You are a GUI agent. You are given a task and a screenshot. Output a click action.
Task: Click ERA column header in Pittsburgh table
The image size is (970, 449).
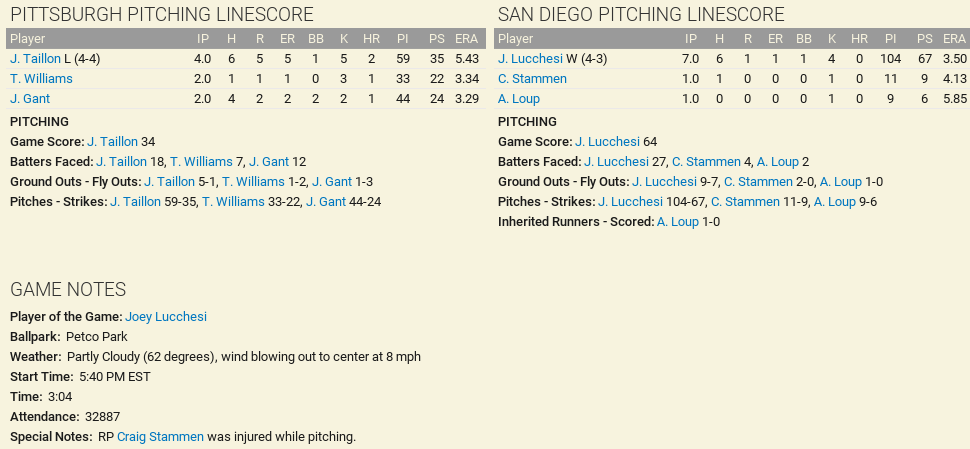click(x=467, y=39)
